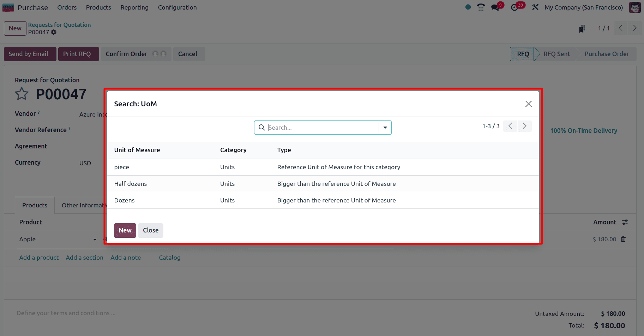Open the conversations chat icon

point(495,7)
